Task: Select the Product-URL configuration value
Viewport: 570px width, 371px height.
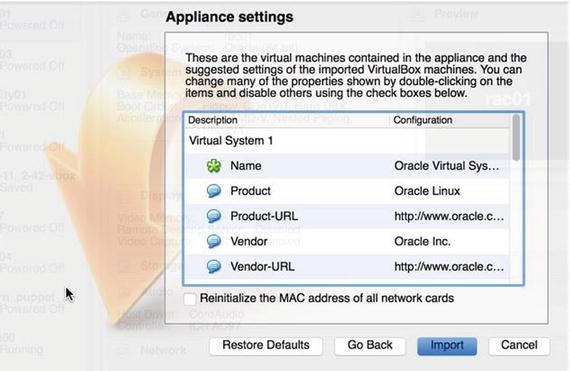Action: point(449,216)
